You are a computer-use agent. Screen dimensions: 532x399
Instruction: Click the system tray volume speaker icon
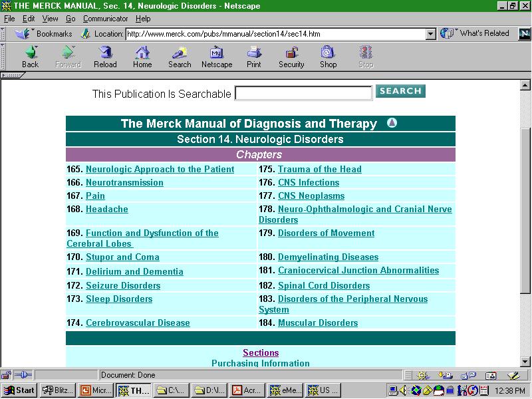point(404,390)
